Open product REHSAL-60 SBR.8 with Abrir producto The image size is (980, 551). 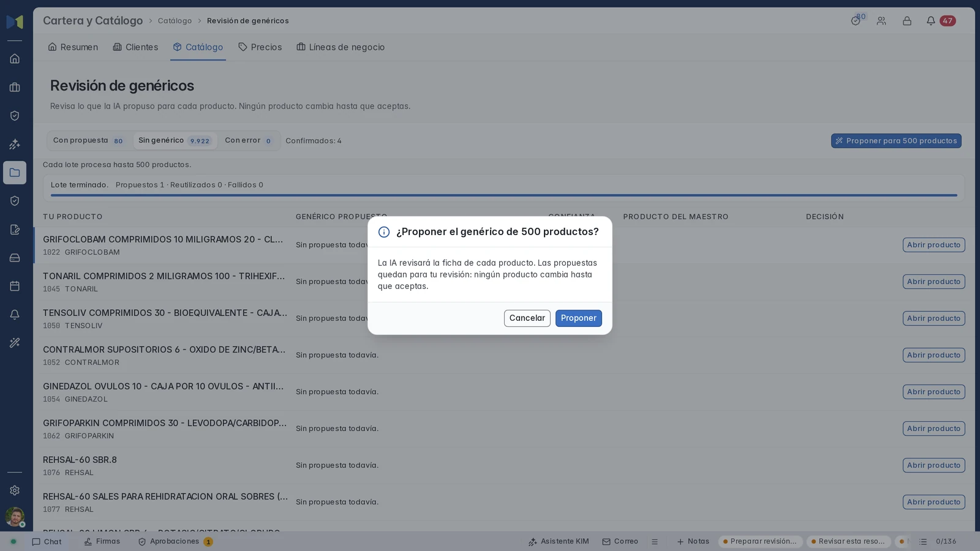933,465
